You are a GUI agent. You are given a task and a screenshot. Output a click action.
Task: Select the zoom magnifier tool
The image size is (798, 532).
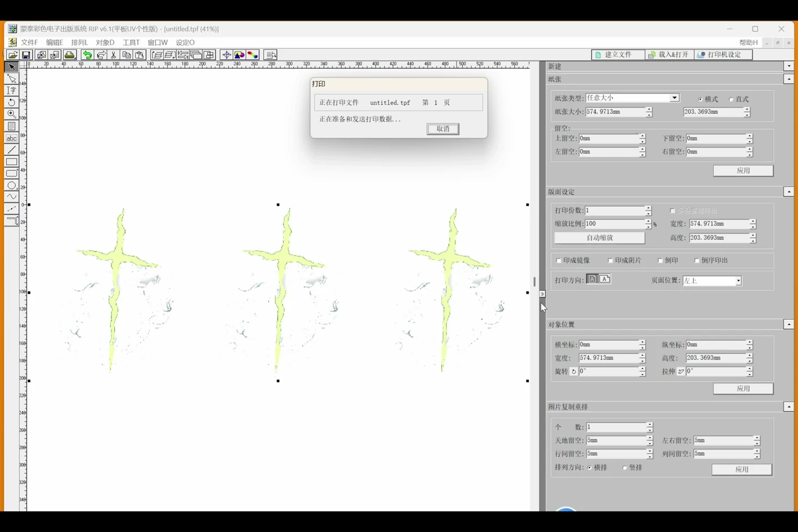(x=11, y=114)
